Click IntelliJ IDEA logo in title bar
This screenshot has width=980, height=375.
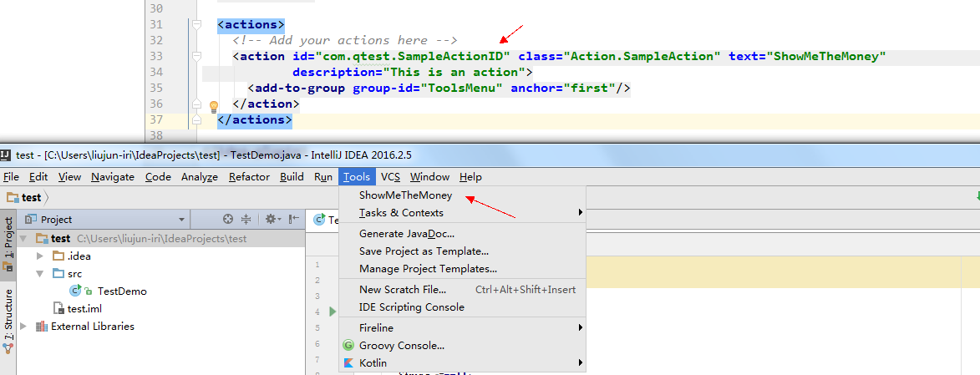pos(6,155)
